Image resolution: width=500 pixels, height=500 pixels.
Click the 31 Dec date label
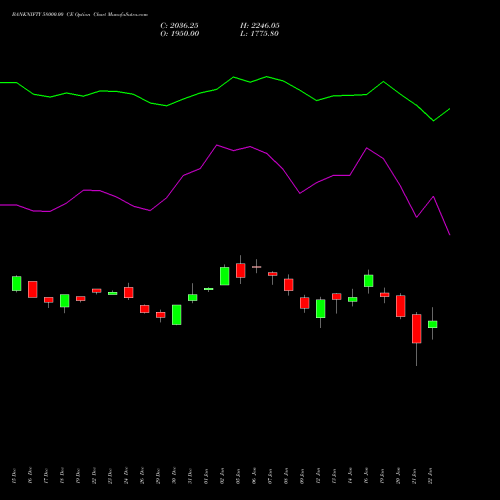[x=190, y=476]
